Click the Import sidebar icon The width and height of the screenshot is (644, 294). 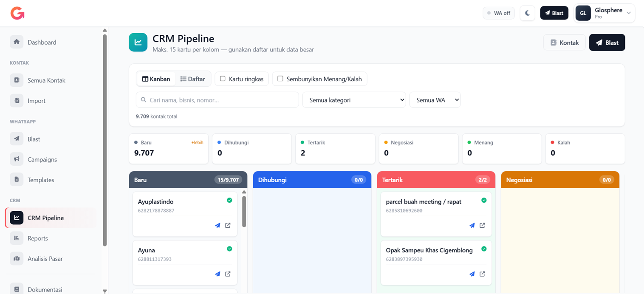(17, 101)
